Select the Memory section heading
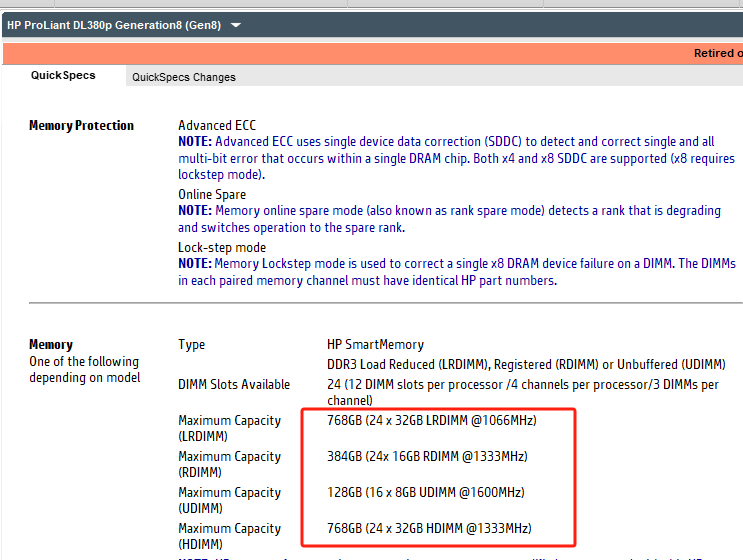Screen dimensions: 743x560 (x=51, y=344)
